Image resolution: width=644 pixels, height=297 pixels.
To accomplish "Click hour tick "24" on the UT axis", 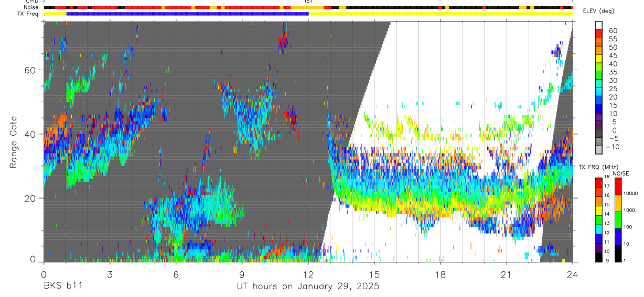I will point(573,274).
